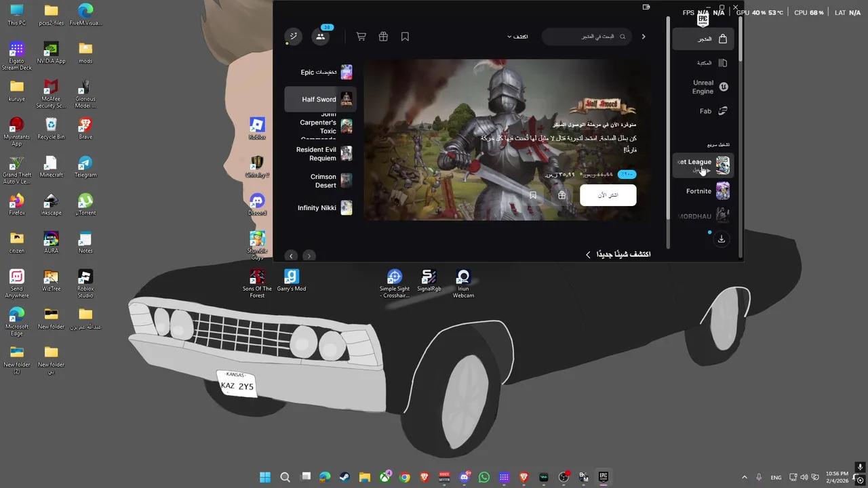Select the Telegram desktop icon
The height and width of the screenshot is (488, 868).
tap(85, 167)
